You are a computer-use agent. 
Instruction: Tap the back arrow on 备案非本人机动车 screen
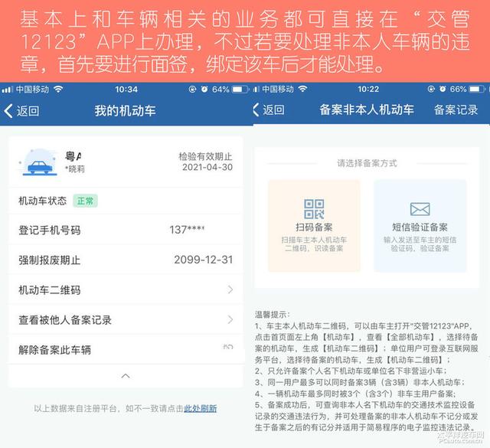point(256,110)
